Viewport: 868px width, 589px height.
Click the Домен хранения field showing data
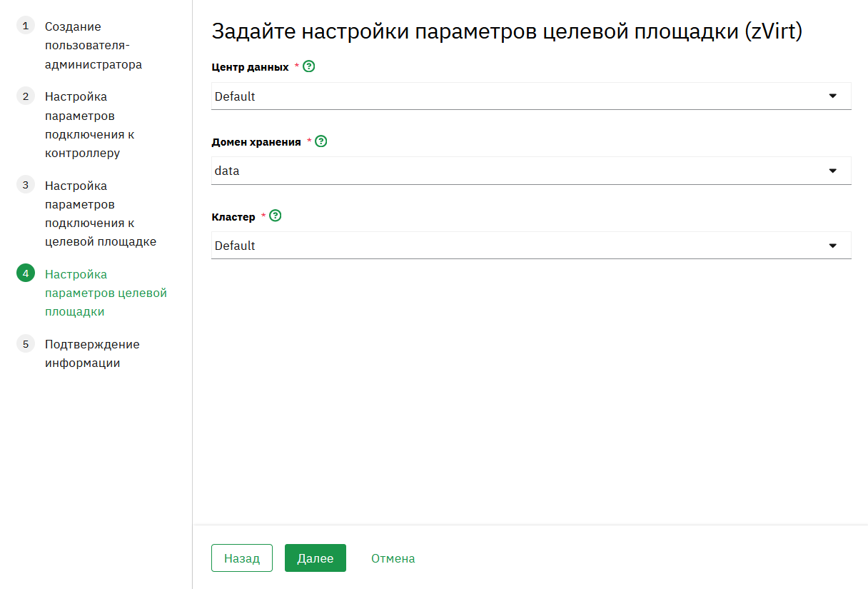[531, 171]
